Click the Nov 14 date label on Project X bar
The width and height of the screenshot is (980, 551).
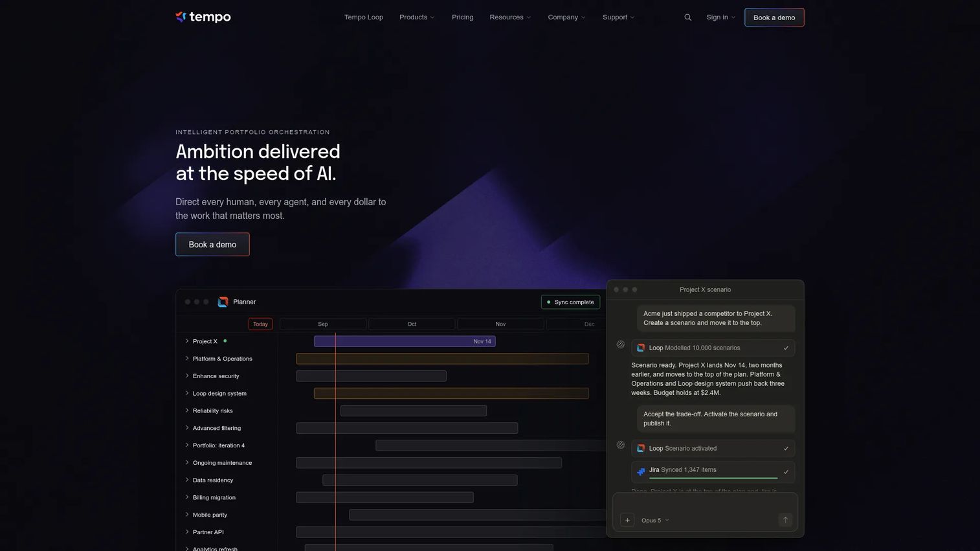pyautogui.click(x=482, y=341)
